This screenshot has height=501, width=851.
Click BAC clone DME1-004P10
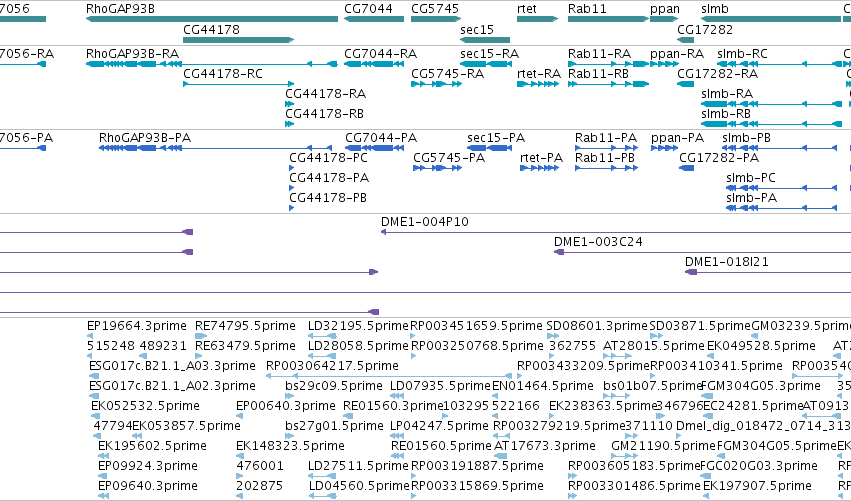424,222
